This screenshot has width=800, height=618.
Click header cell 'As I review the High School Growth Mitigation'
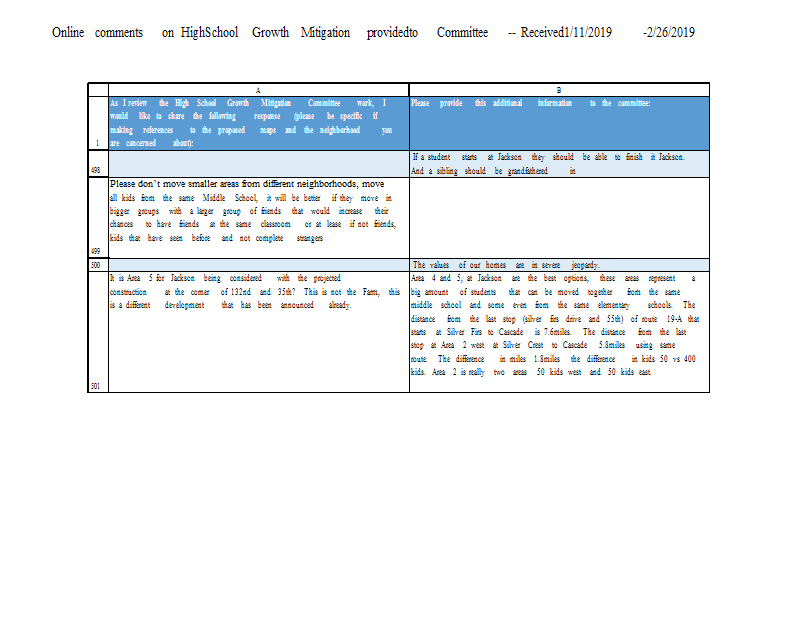(x=259, y=123)
